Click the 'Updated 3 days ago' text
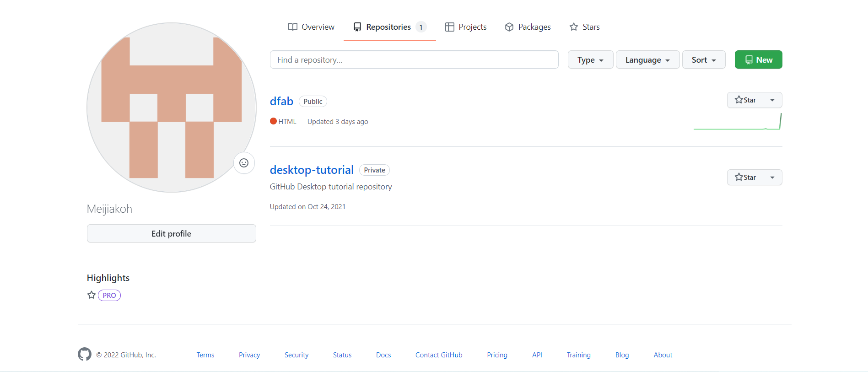 (338, 122)
